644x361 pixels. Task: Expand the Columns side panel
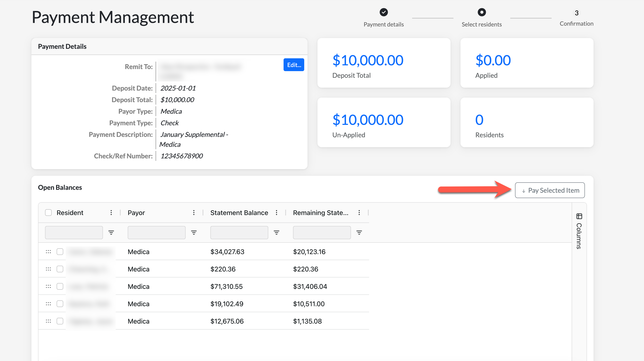[579, 231]
